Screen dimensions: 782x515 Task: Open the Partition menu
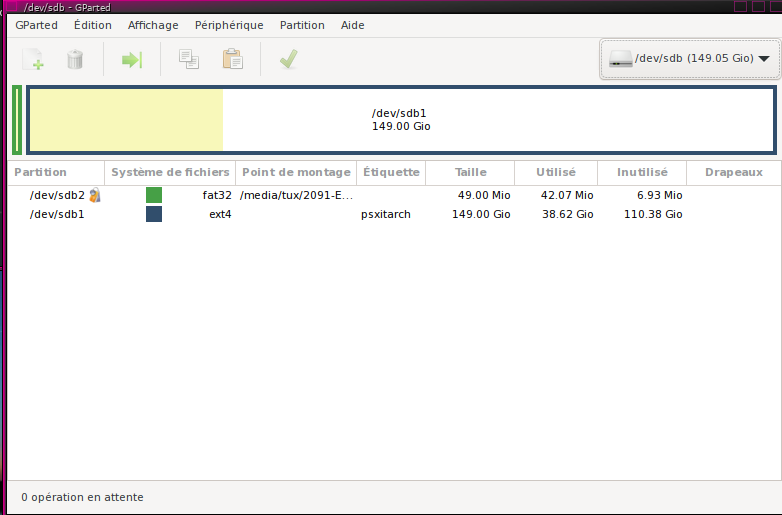tap(302, 25)
